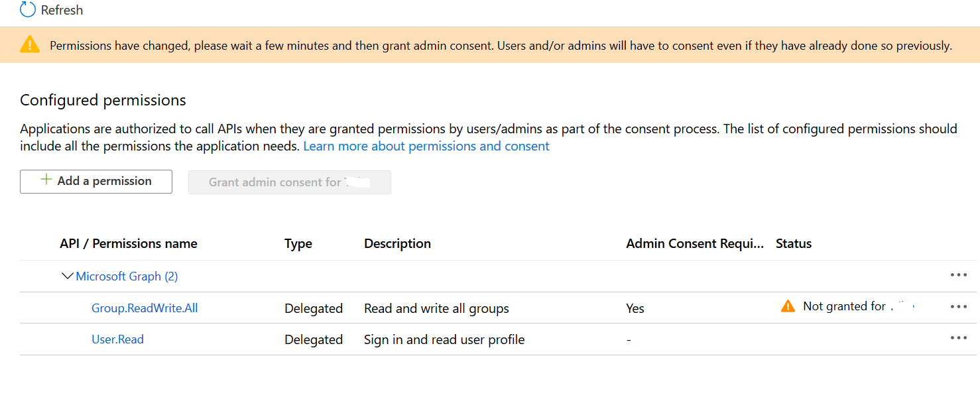Click the Description column header
The width and height of the screenshot is (980, 413).
[397, 243]
